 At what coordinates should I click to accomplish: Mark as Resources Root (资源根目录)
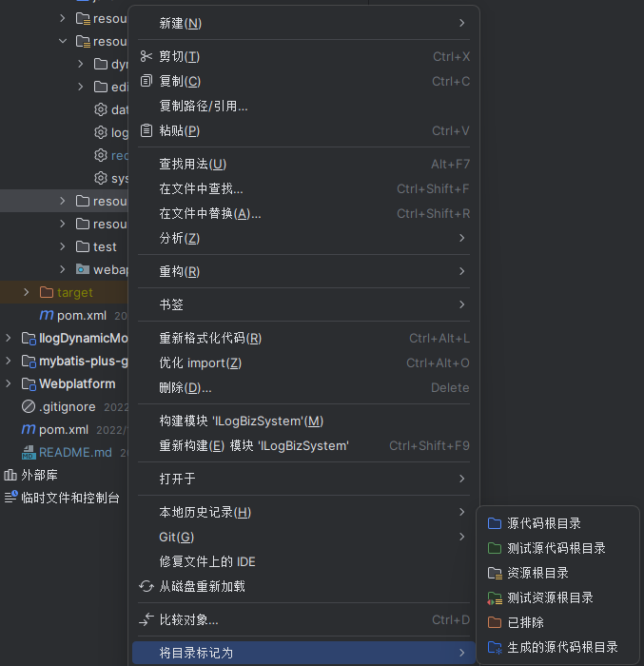pyautogui.click(x=537, y=574)
